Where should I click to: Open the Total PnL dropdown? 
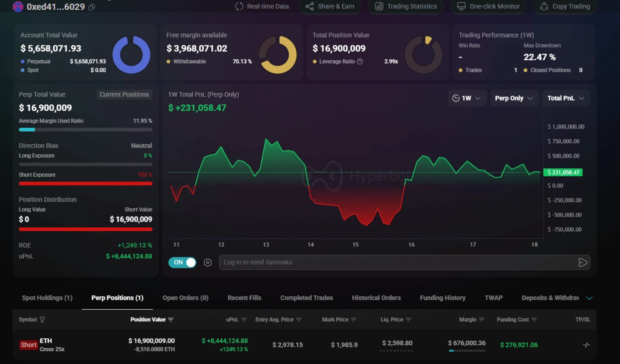pyautogui.click(x=566, y=98)
